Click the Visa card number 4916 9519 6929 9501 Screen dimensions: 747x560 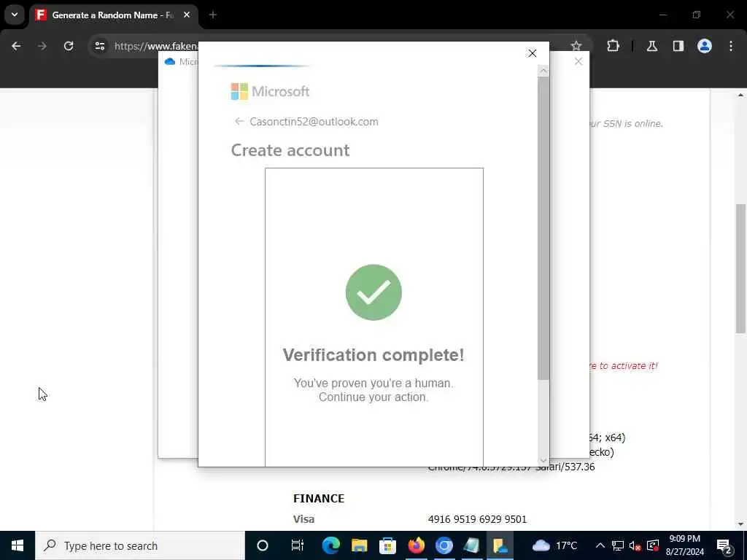[477, 519]
